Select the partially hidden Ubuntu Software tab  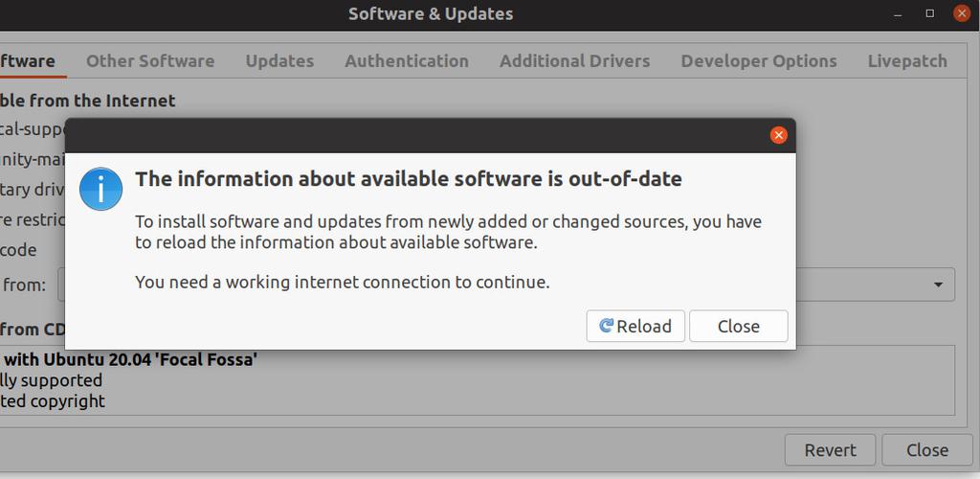coord(27,60)
